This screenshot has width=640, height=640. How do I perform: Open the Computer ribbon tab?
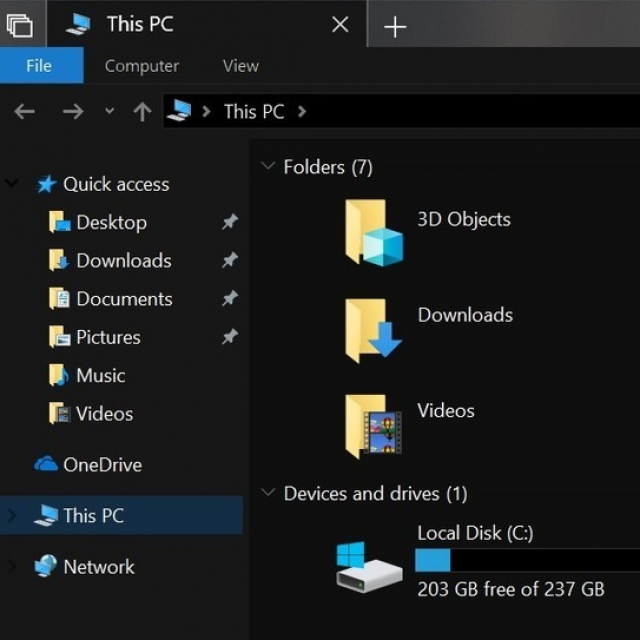point(142,66)
